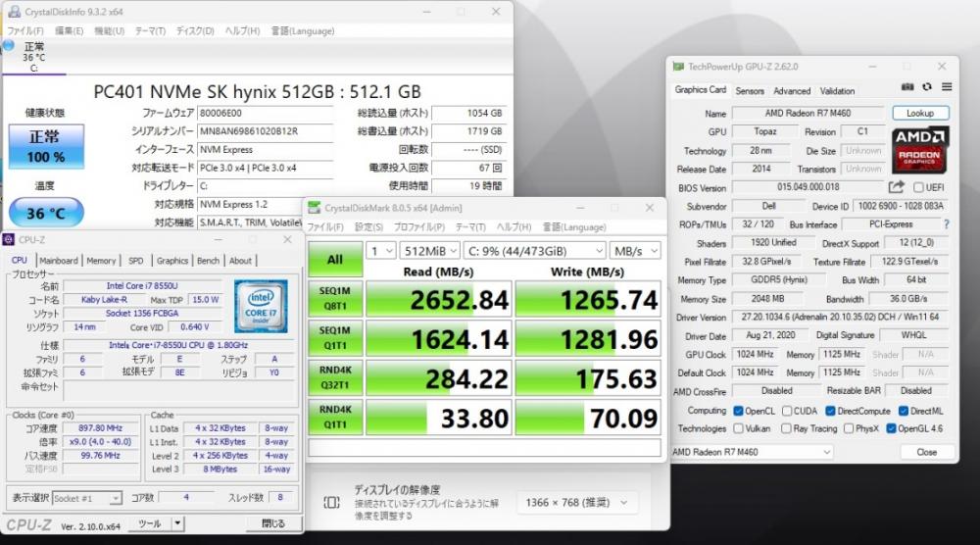Toggle the DirectML checkbox in GPU-Z
980x545 pixels.
(904, 411)
